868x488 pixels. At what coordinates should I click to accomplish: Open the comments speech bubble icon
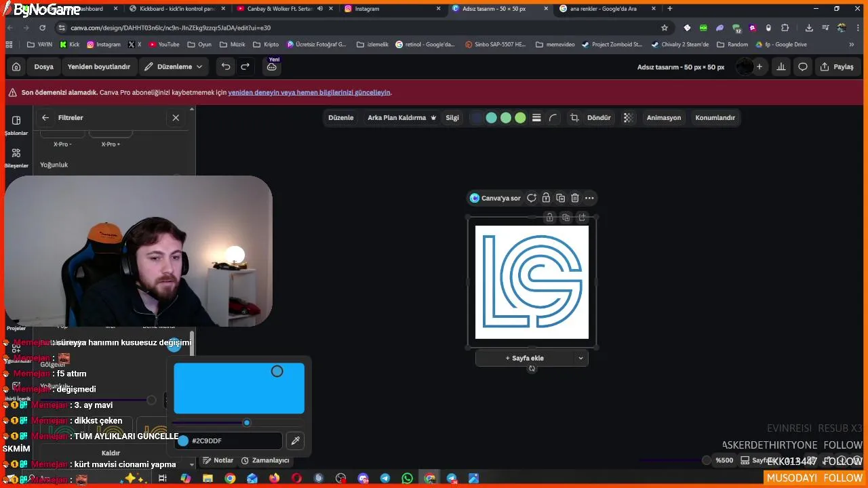click(x=803, y=66)
